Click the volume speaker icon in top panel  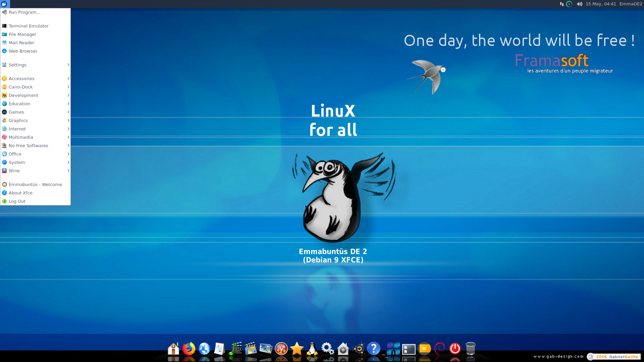[580, 4]
